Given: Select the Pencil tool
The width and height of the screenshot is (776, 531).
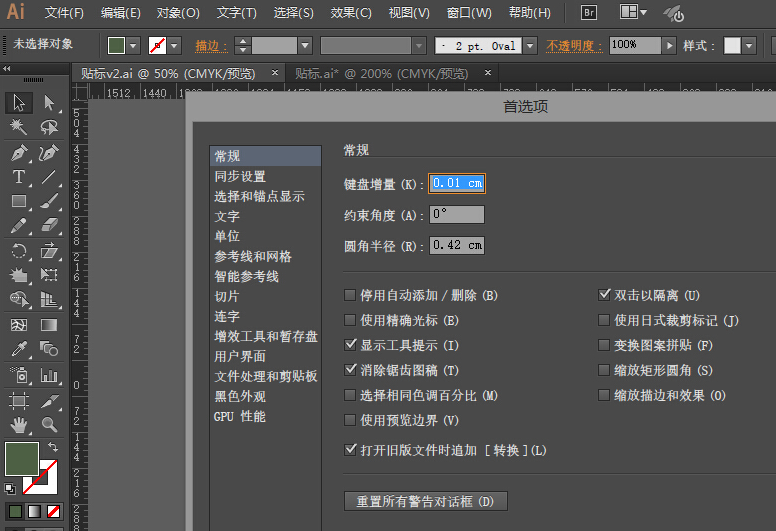Looking at the screenshot, I should (19, 226).
